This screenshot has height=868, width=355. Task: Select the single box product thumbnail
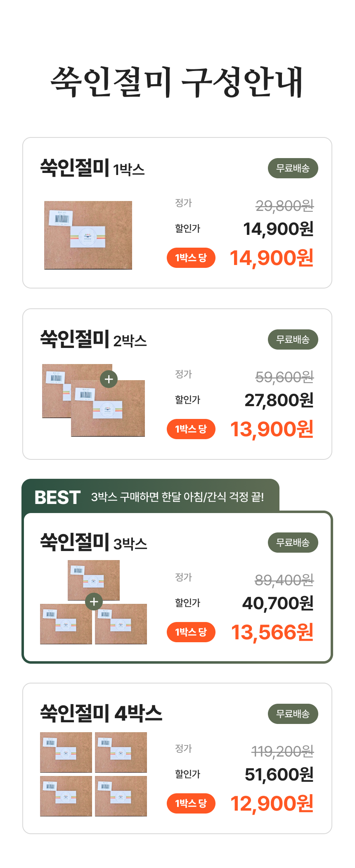coord(88,235)
